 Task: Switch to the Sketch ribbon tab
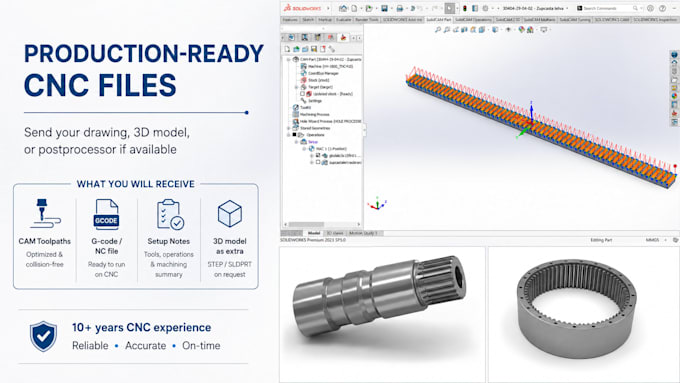[308, 20]
